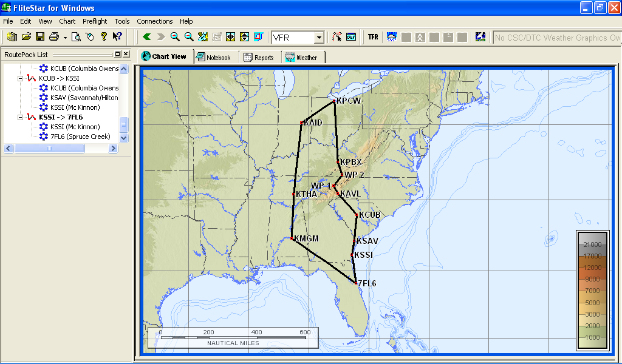This screenshot has height=364, width=622.
Task: Click the save floppy disk icon
Action: pyautogui.click(x=40, y=37)
